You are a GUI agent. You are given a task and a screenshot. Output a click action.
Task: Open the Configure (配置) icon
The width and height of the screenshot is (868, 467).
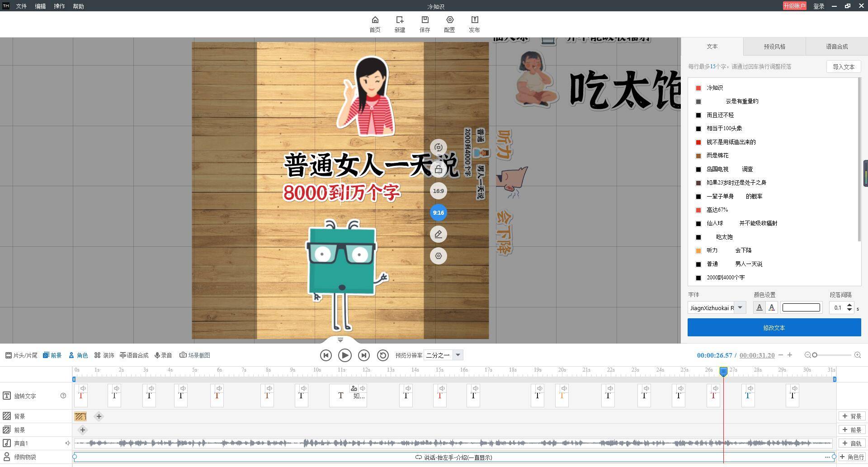[x=449, y=24]
